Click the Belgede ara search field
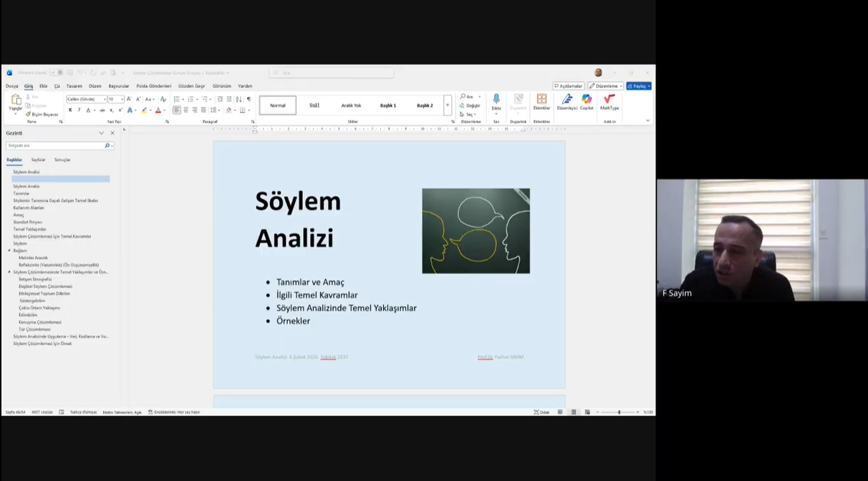 [56, 145]
